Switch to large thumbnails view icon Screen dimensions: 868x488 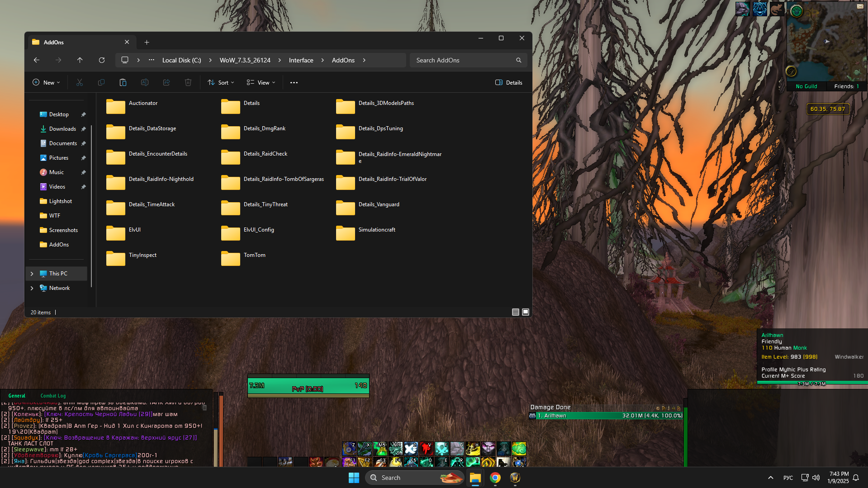(x=526, y=312)
